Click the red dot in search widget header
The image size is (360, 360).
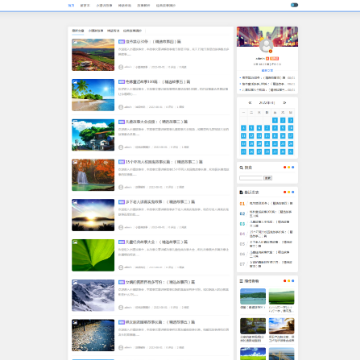tap(285, 167)
